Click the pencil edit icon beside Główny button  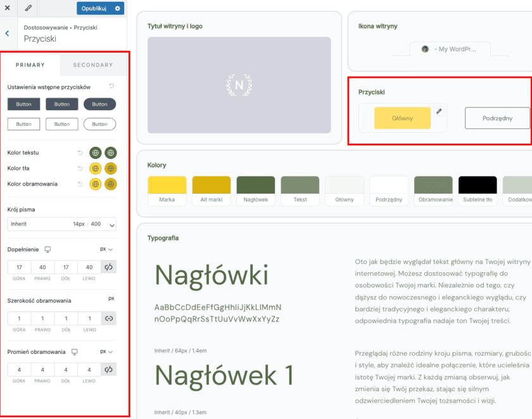(x=439, y=111)
